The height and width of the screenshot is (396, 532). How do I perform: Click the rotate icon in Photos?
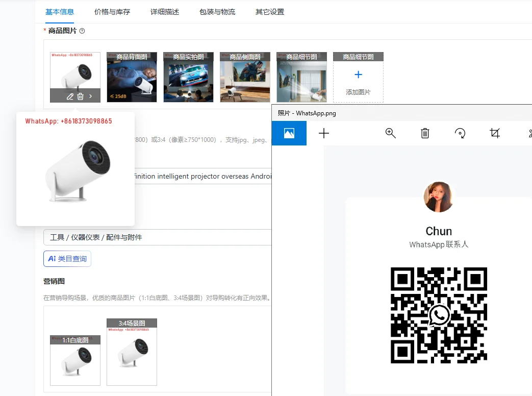[x=460, y=133]
